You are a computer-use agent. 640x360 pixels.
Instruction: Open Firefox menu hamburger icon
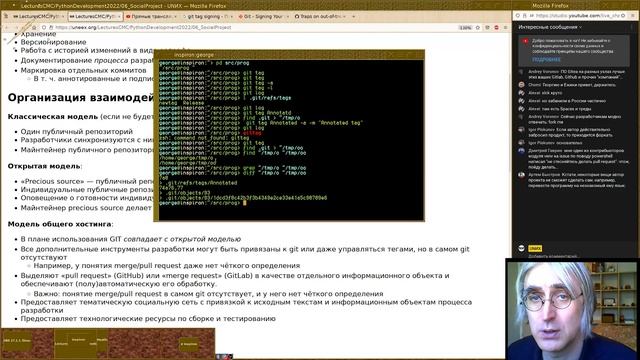(505, 27)
